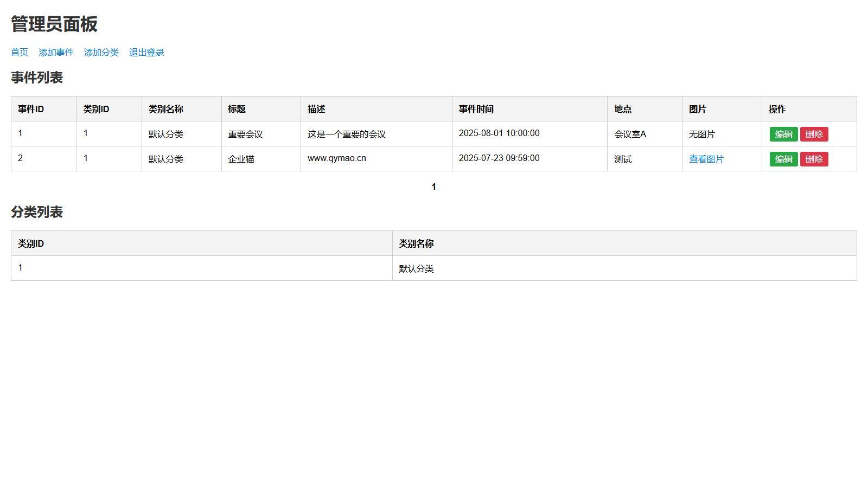Open the 首页 navigation link

click(20, 53)
